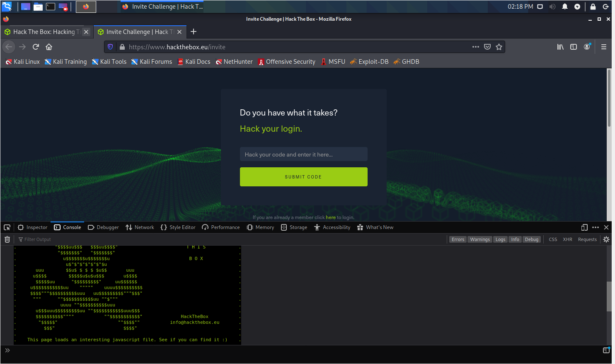Clear the console output with the trash icon
This screenshot has width=615, height=364.
[x=7, y=239]
